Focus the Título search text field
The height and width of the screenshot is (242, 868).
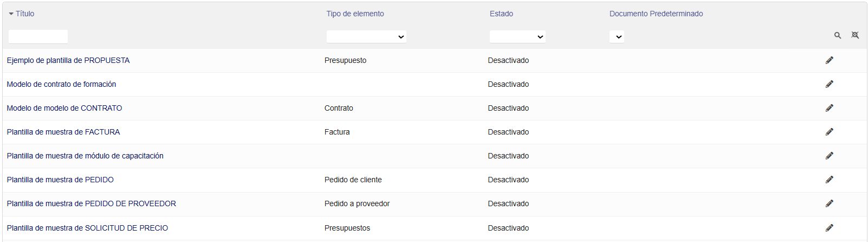click(x=38, y=36)
